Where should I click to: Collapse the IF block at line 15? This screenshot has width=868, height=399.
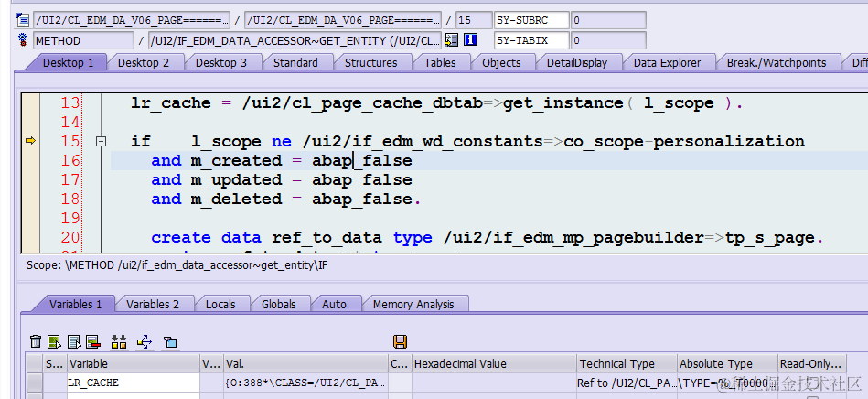tap(101, 142)
